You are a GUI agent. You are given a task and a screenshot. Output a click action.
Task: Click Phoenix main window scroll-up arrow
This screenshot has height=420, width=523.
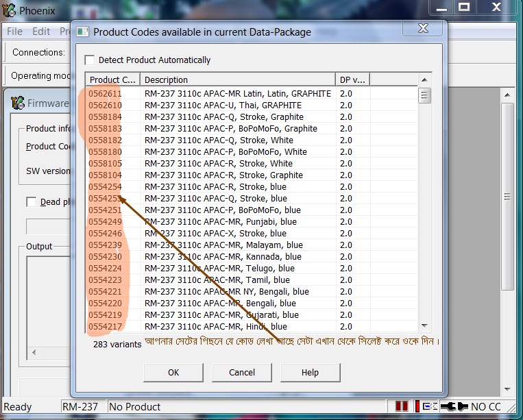click(x=507, y=95)
